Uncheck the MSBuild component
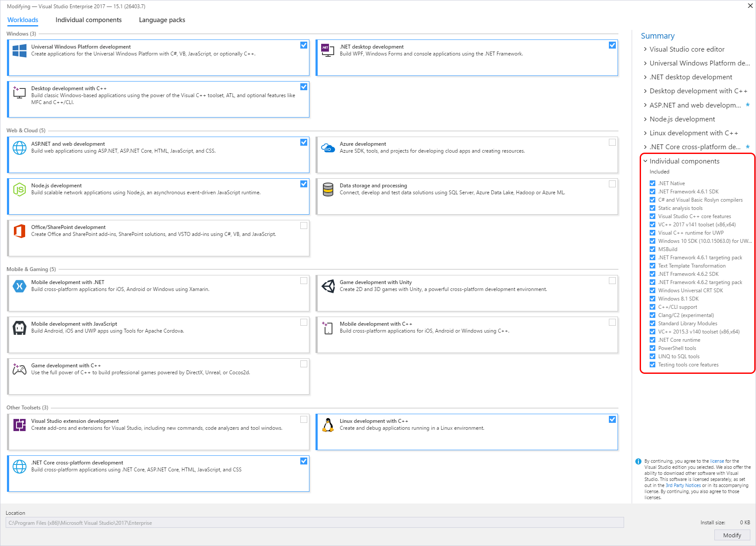Viewport: 756px width, 546px height. (x=652, y=249)
